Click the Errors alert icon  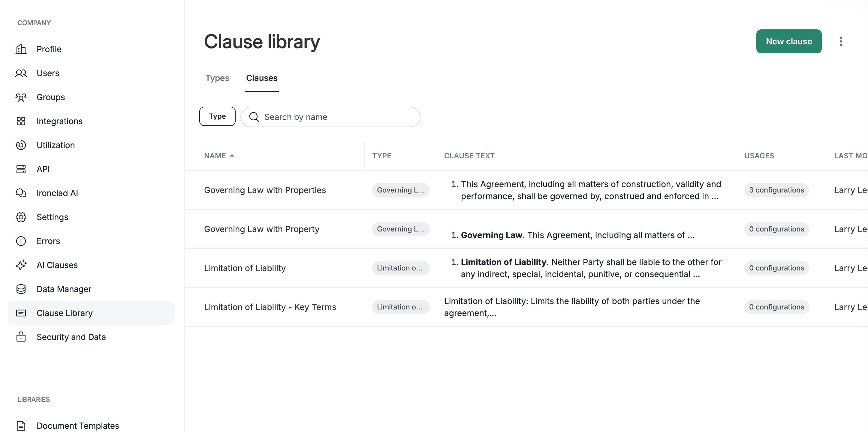click(x=21, y=241)
